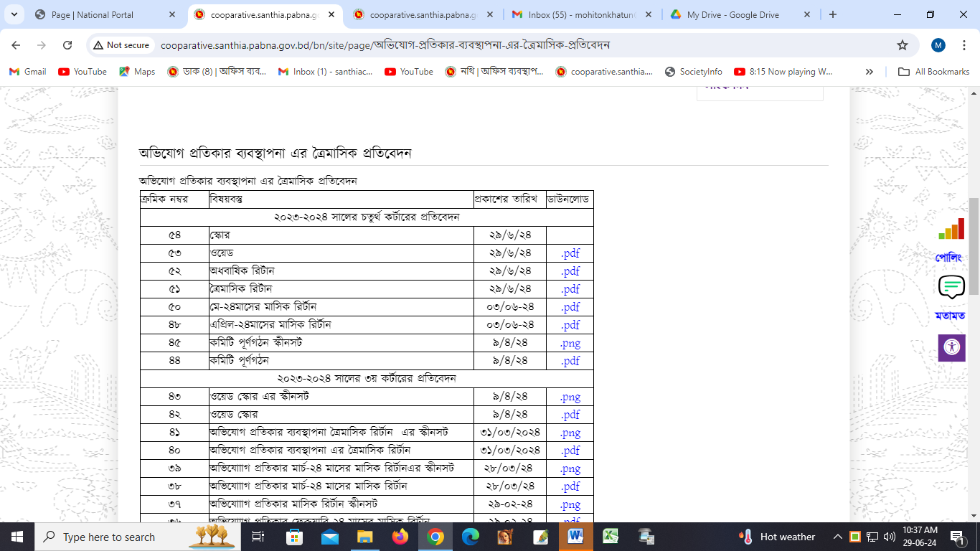This screenshot has height=551, width=980.
Task: Click the accessibility icon on right sidebar
Action: [951, 348]
